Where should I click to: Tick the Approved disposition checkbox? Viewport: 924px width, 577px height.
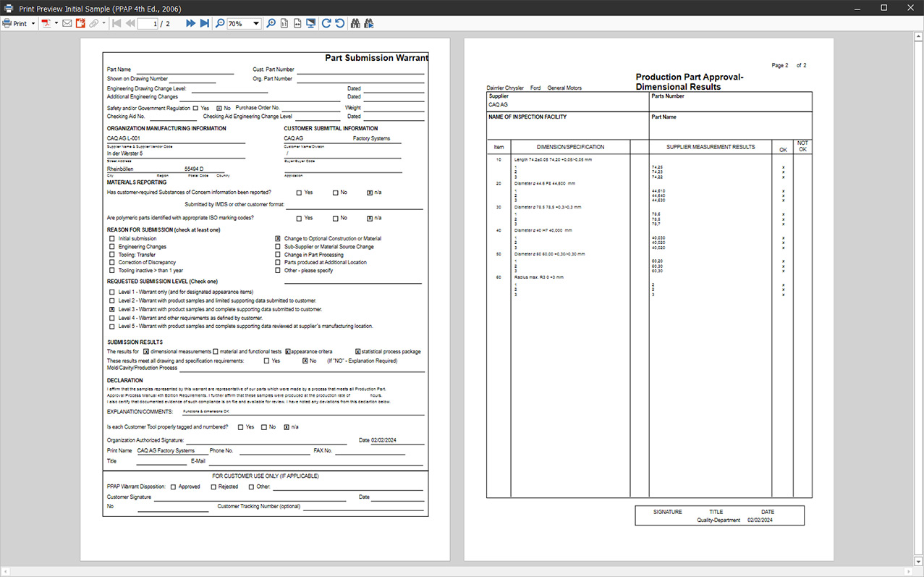[173, 487]
